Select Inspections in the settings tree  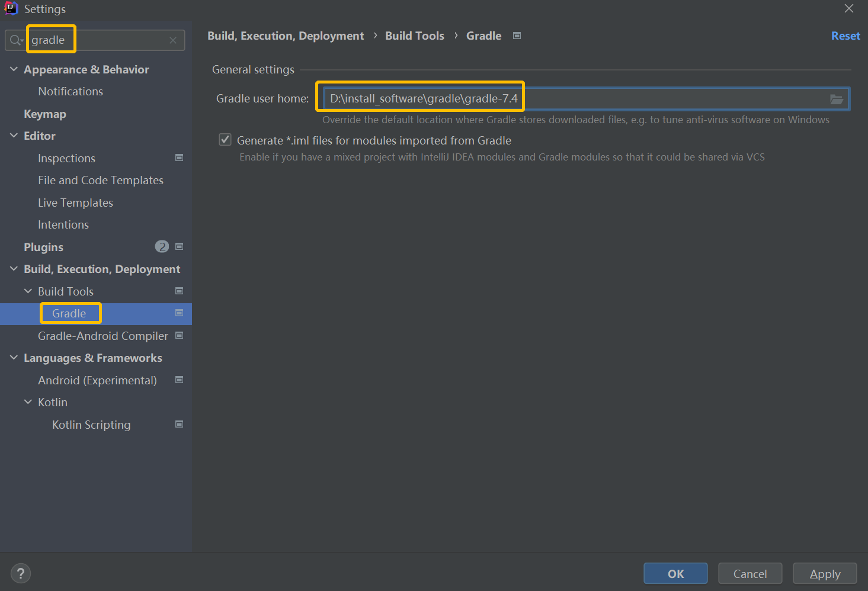click(66, 158)
